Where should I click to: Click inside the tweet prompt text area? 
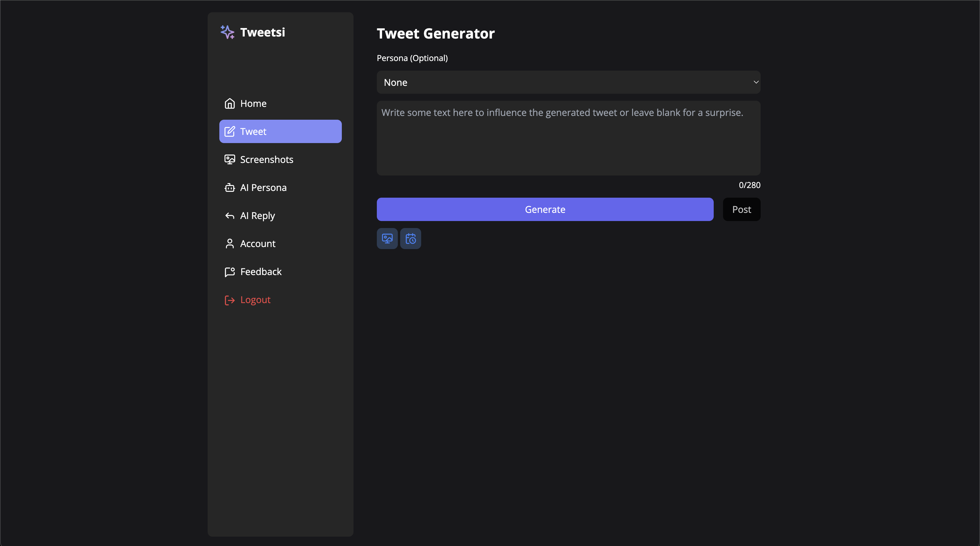point(568,138)
